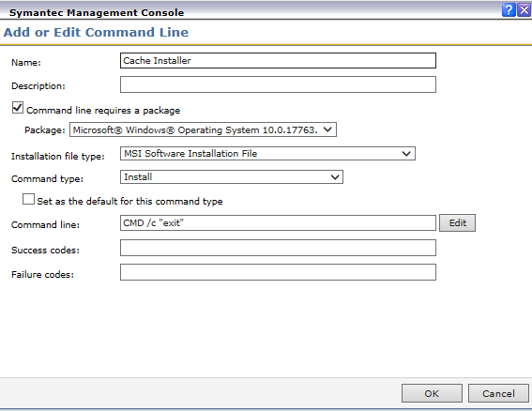Image resolution: width=532 pixels, height=411 pixels.
Task: Confirm with the OK button
Action: 432,393
